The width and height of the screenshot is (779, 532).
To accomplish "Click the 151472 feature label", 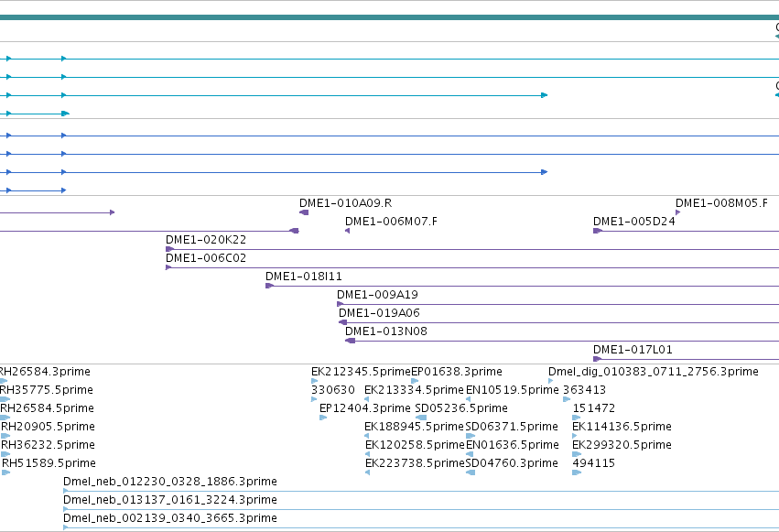I will [594, 408].
